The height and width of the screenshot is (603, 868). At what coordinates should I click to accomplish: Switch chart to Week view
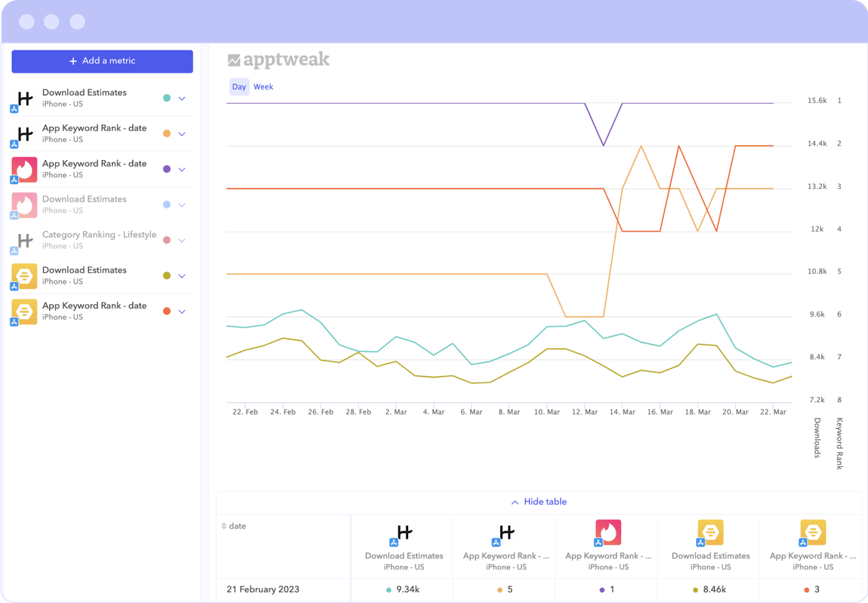pos(263,87)
